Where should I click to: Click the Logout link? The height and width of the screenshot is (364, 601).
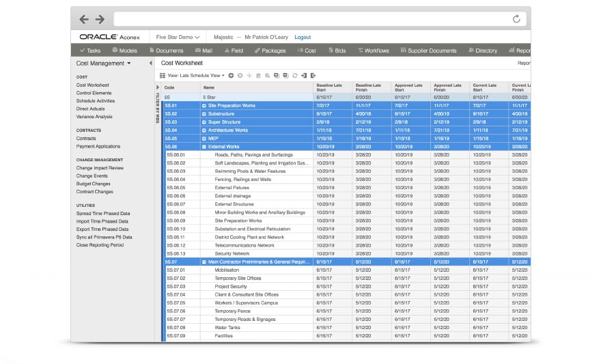tap(303, 37)
